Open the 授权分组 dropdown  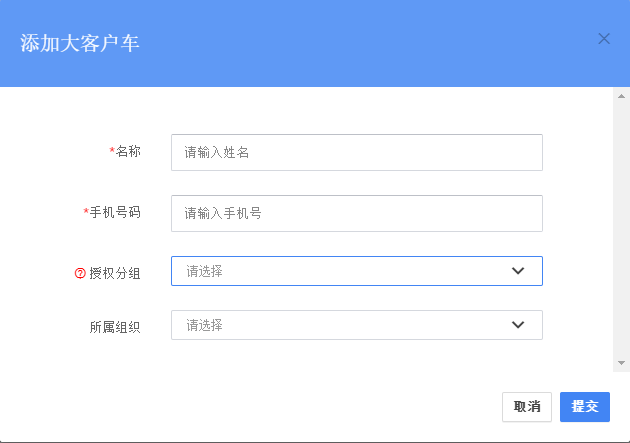click(x=357, y=271)
